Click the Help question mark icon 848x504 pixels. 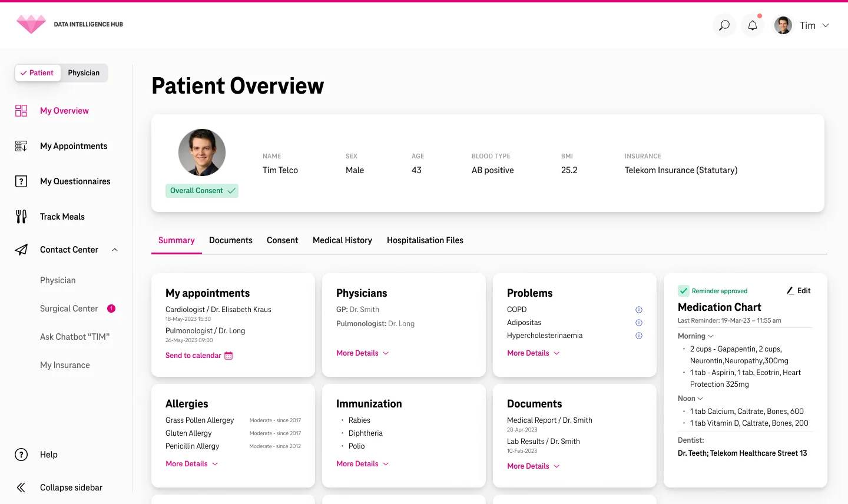[x=21, y=455]
